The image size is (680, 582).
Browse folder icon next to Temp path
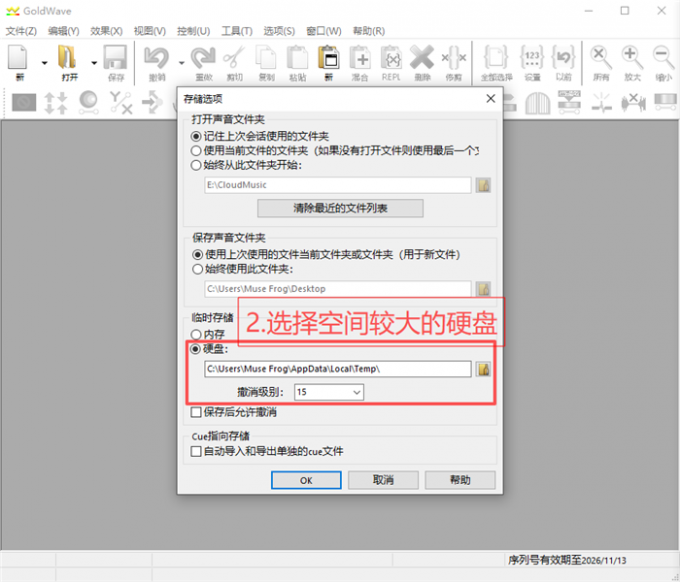point(483,369)
